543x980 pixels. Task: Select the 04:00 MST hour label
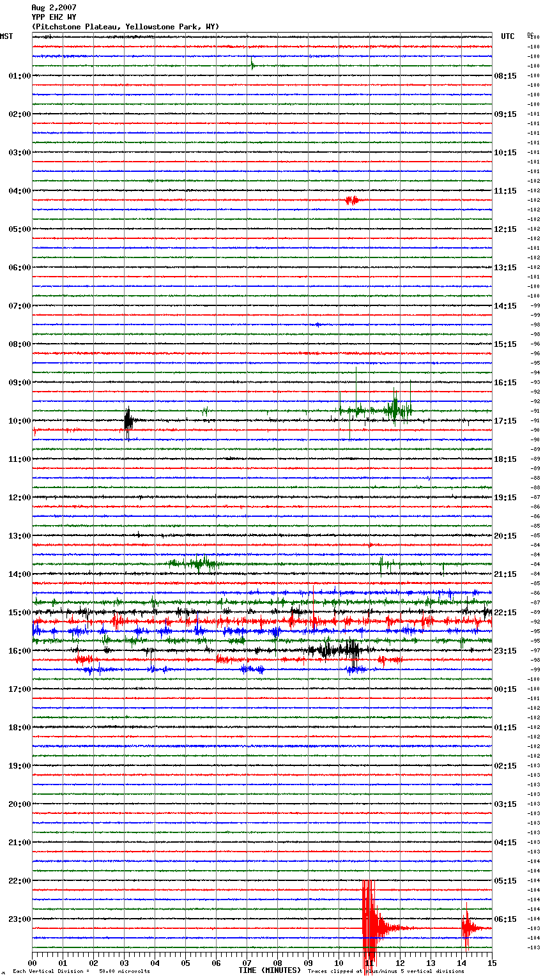tap(20, 191)
